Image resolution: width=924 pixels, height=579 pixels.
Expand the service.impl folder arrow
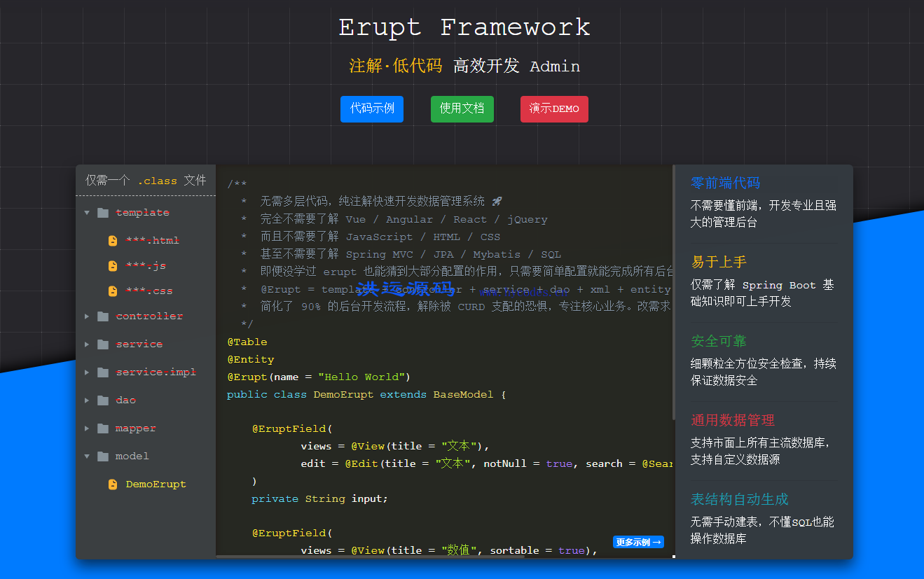(x=87, y=372)
